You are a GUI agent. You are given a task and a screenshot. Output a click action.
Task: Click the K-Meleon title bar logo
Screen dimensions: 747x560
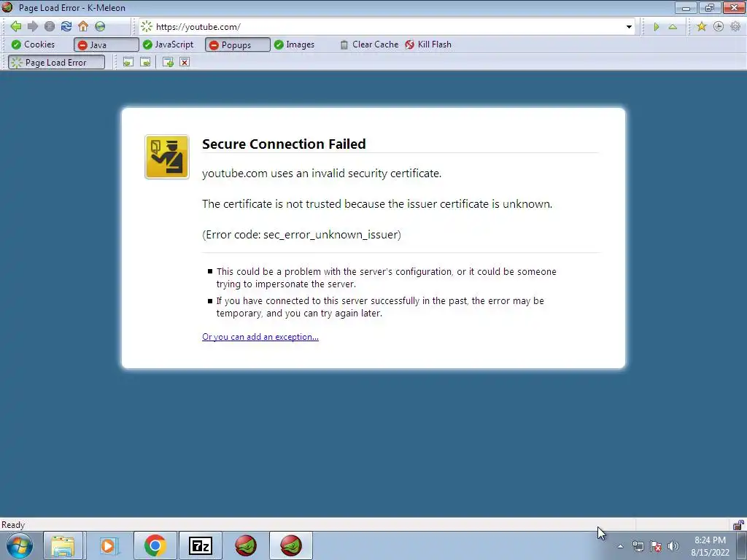[x=7, y=7]
